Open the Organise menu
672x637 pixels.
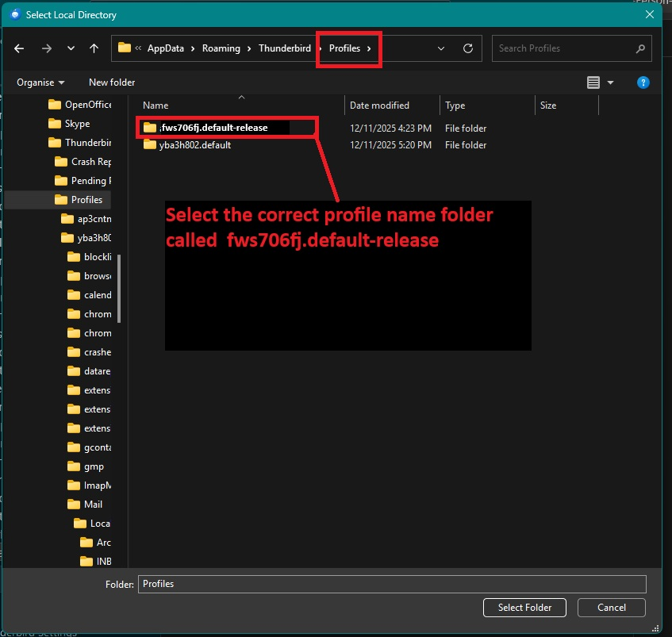[40, 83]
